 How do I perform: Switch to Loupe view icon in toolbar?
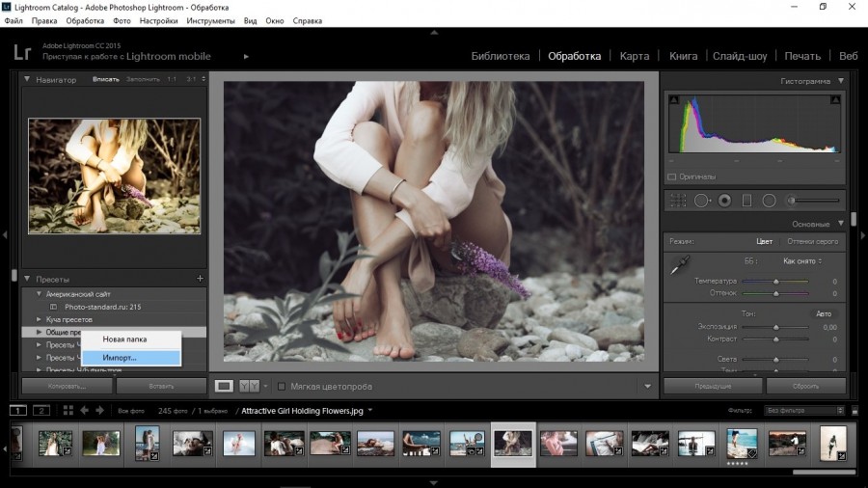pyautogui.click(x=224, y=386)
